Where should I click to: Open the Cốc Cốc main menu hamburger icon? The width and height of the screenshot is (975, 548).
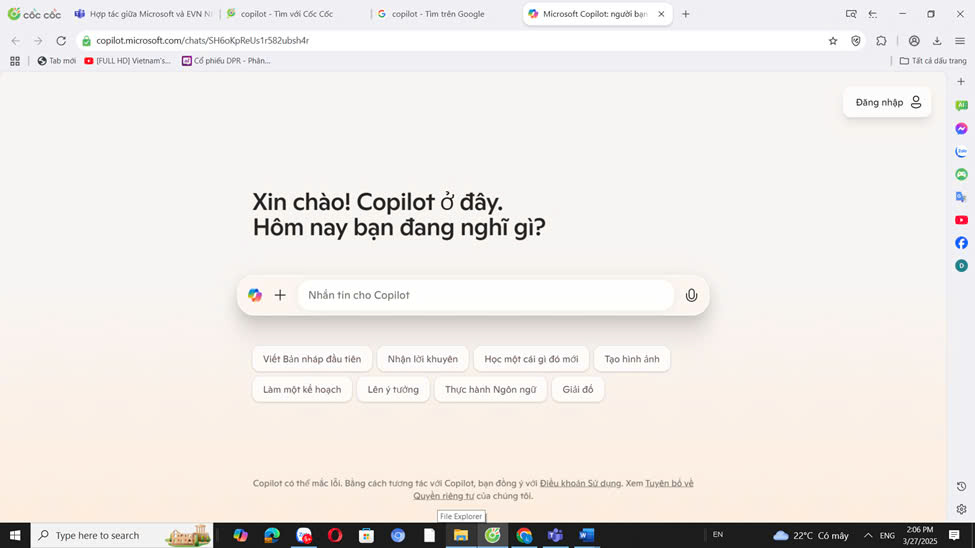pyautogui.click(x=960, y=41)
